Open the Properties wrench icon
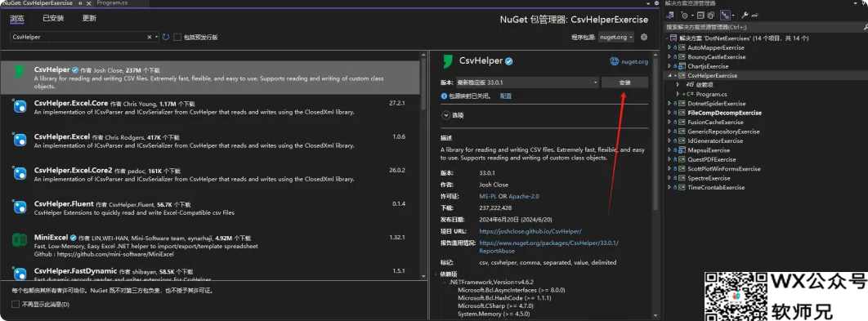This screenshot has width=868, height=321. click(745, 16)
